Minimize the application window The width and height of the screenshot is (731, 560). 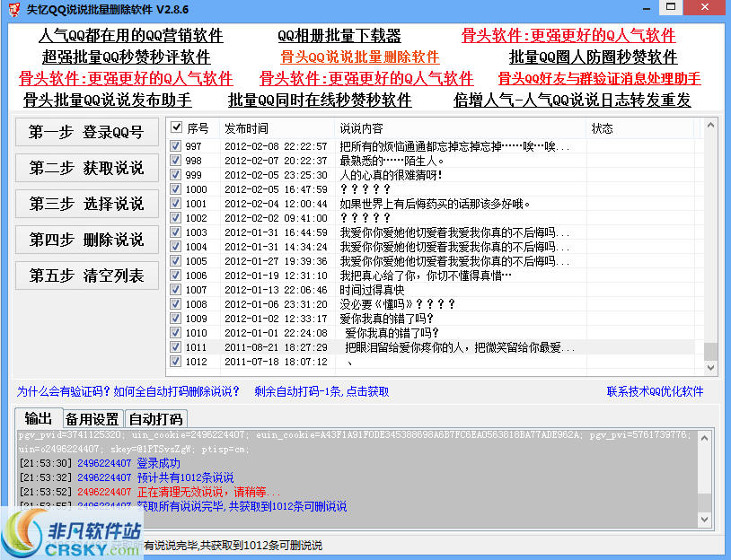(x=647, y=8)
